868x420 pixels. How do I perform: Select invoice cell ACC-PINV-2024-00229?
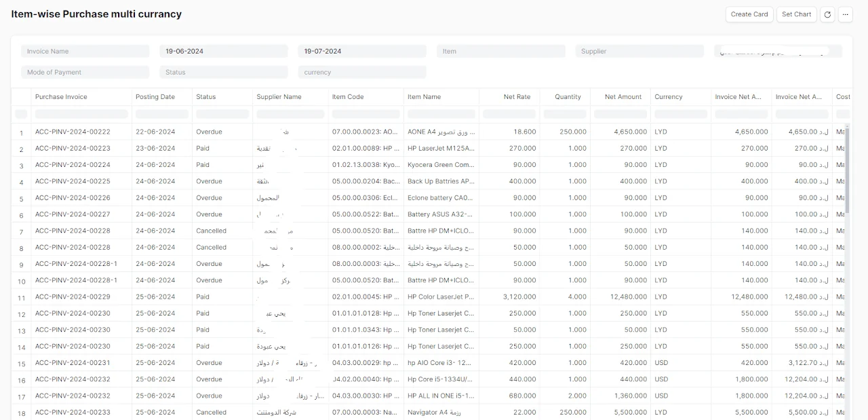click(x=73, y=297)
